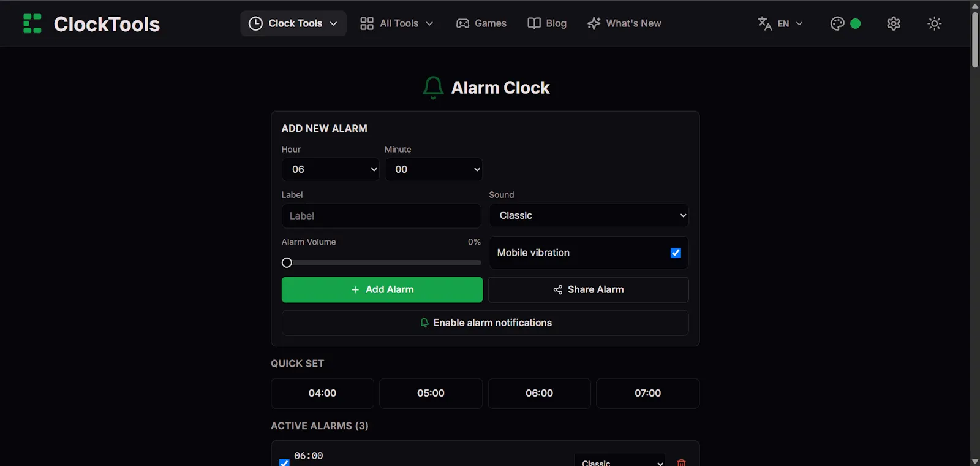This screenshot has width=980, height=466.
Task: Click the 0% volume value text
Action: point(474,242)
